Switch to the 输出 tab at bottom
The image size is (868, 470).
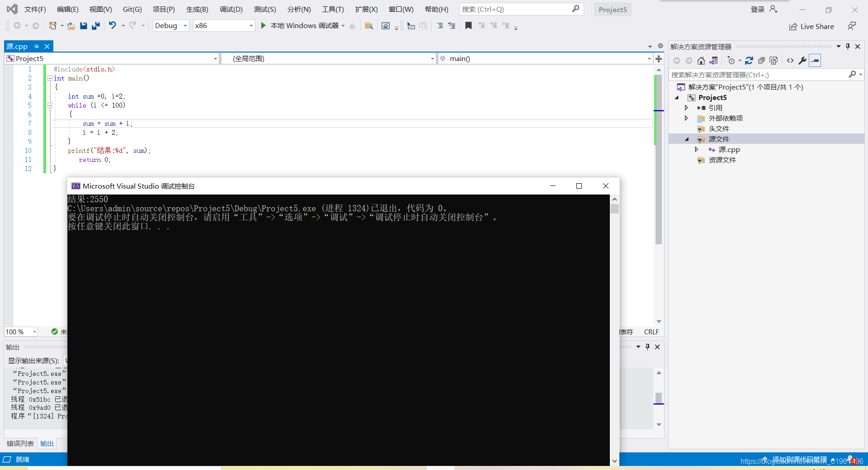[47, 444]
